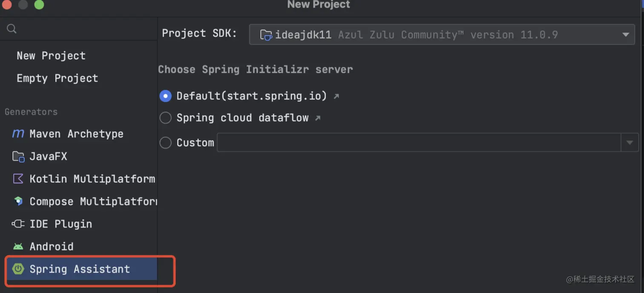Open the start.spring.io external link arrow
The height and width of the screenshot is (293, 644).
336,97
